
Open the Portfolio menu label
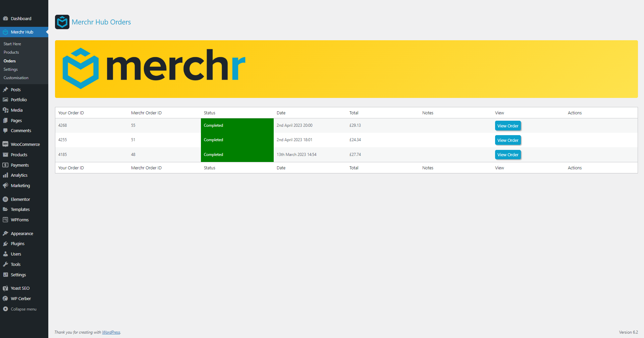[19, 100]
